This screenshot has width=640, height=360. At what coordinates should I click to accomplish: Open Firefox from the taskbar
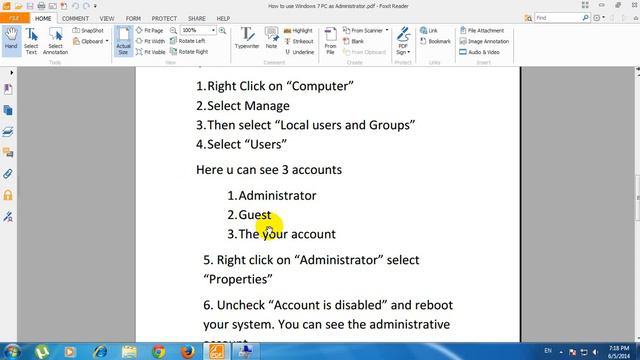pyautogui.click(x=188, y=351)
